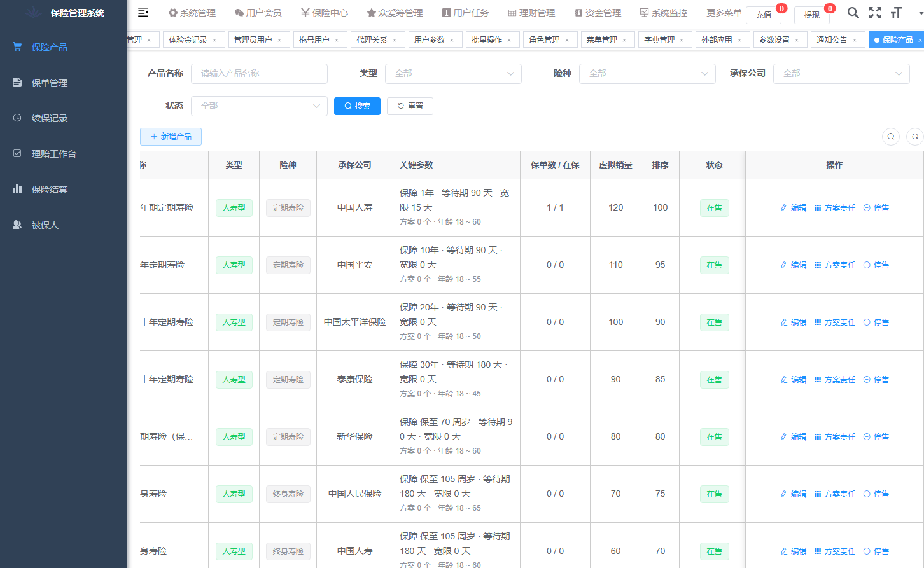Expand the 承保公司 dropdown filter

point(841,74)
